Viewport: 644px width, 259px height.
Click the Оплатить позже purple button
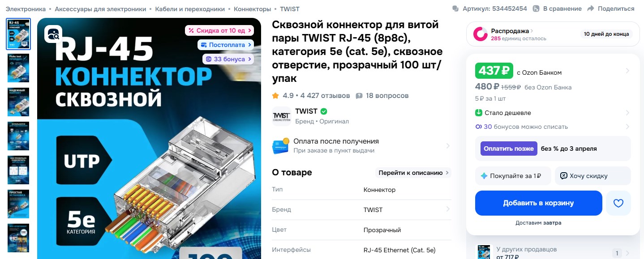pyautogui.click(x=509, y=149)
